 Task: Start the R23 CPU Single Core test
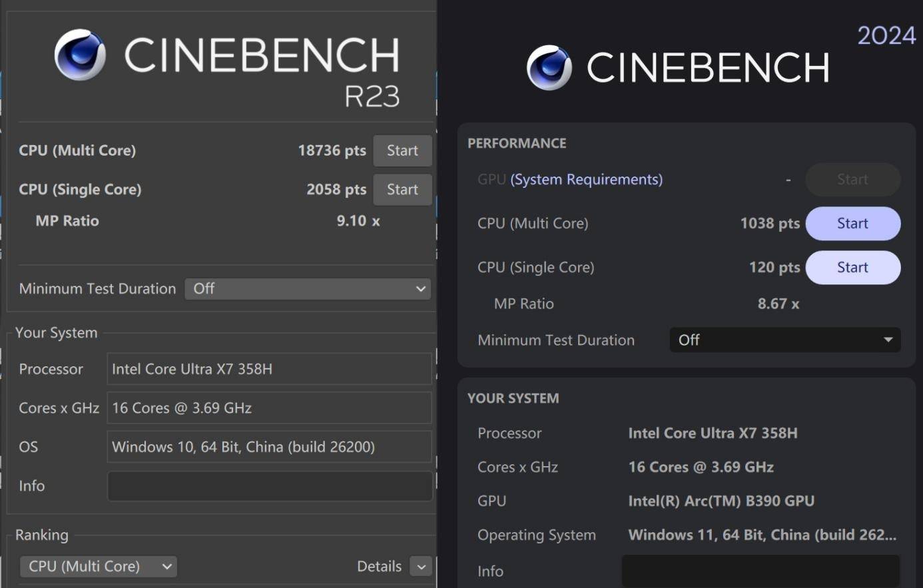tap(402, 189)
